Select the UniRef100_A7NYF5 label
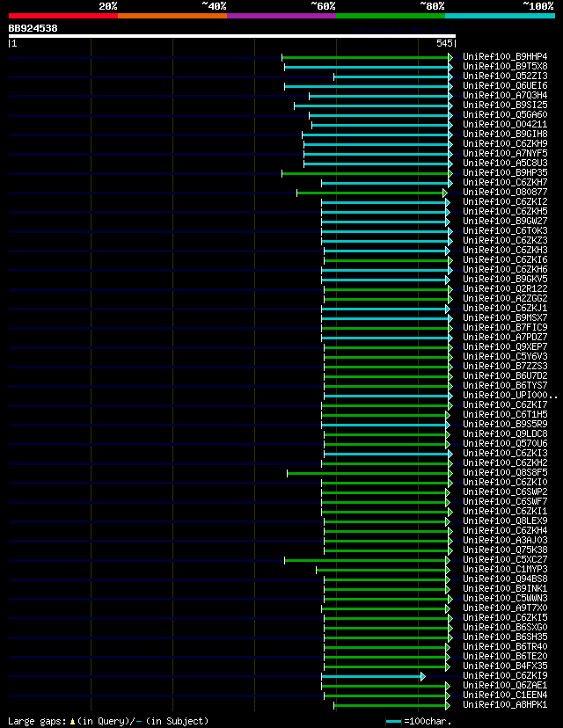 pyautogui.click(x=505, y=153)
